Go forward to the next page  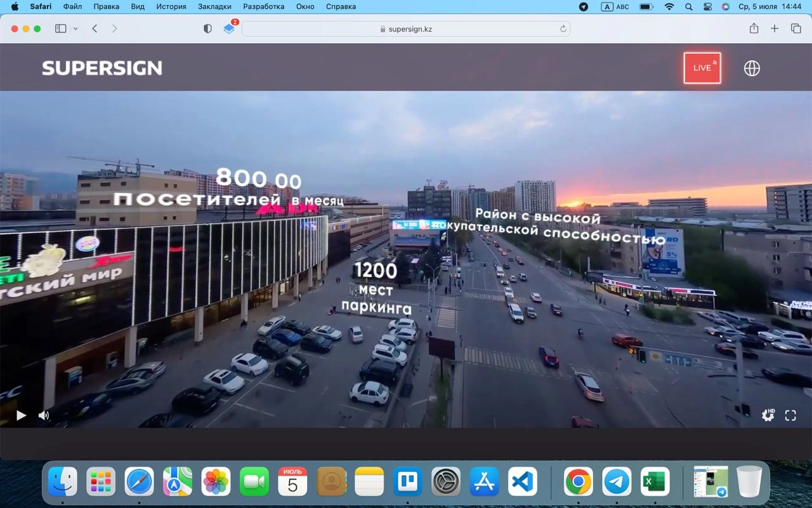tap(114, 29)
